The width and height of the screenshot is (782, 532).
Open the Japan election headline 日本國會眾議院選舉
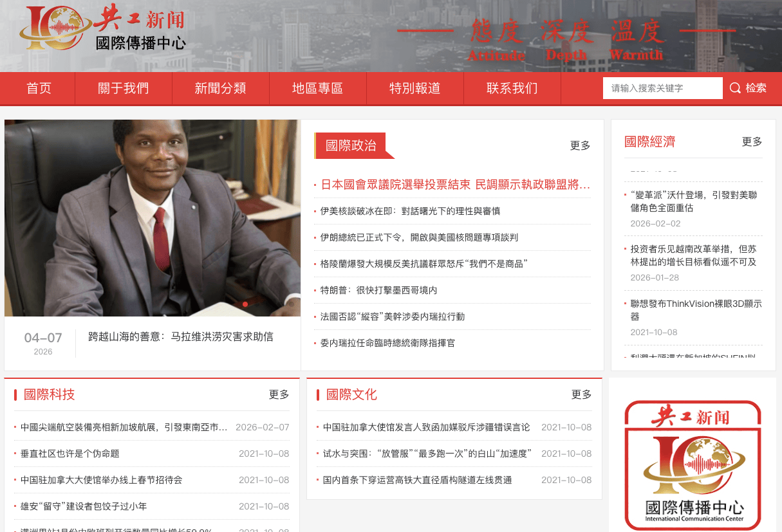[455, 185]
